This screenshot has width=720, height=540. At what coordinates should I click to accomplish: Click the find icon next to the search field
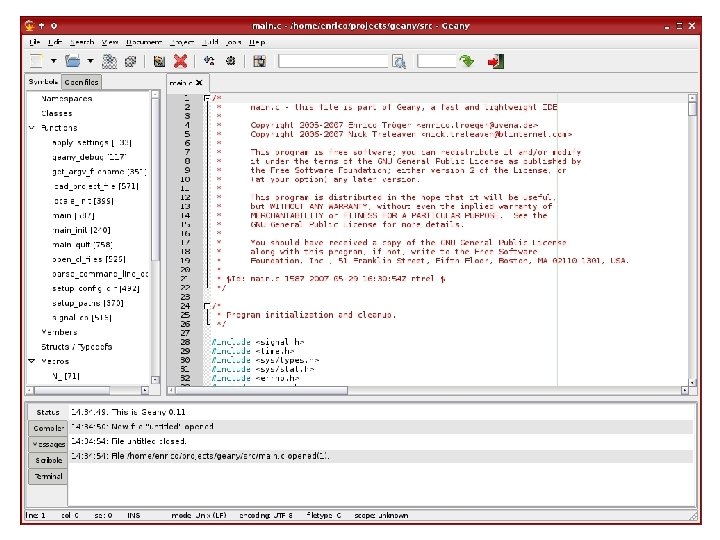399,62
